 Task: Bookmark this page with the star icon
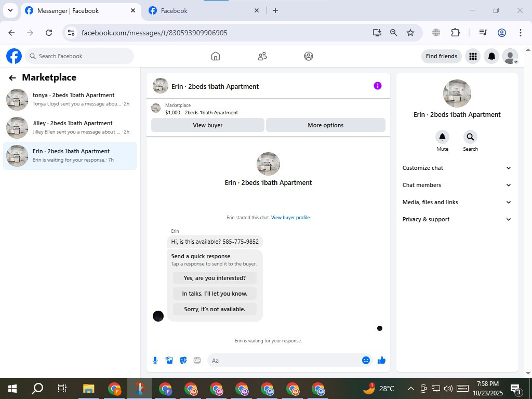[410, 33]
